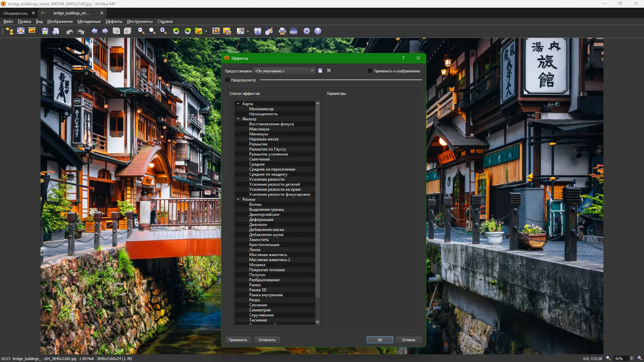Screen dimensions: 644x362
Task: Enable the Предпросмотр checkbox
Action: point(228,80)
